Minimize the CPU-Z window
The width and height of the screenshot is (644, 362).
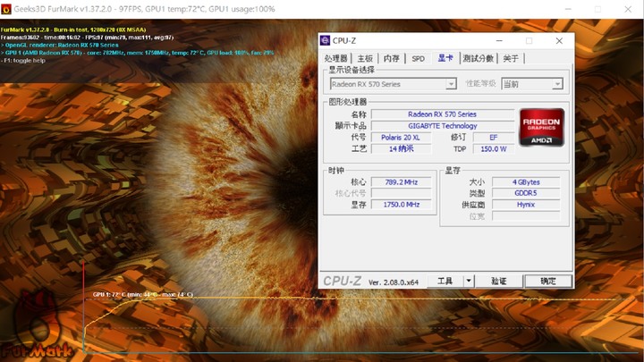tap(499, 40)
